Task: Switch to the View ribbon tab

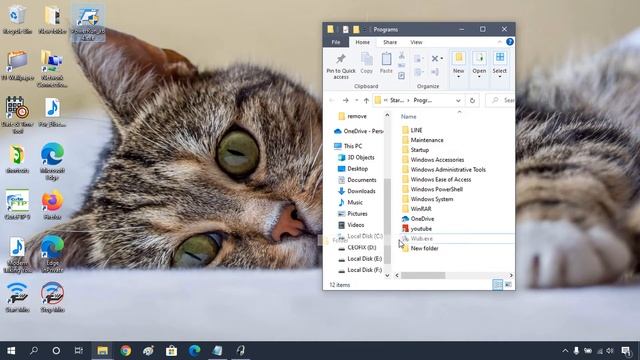Action: [416, 42]
